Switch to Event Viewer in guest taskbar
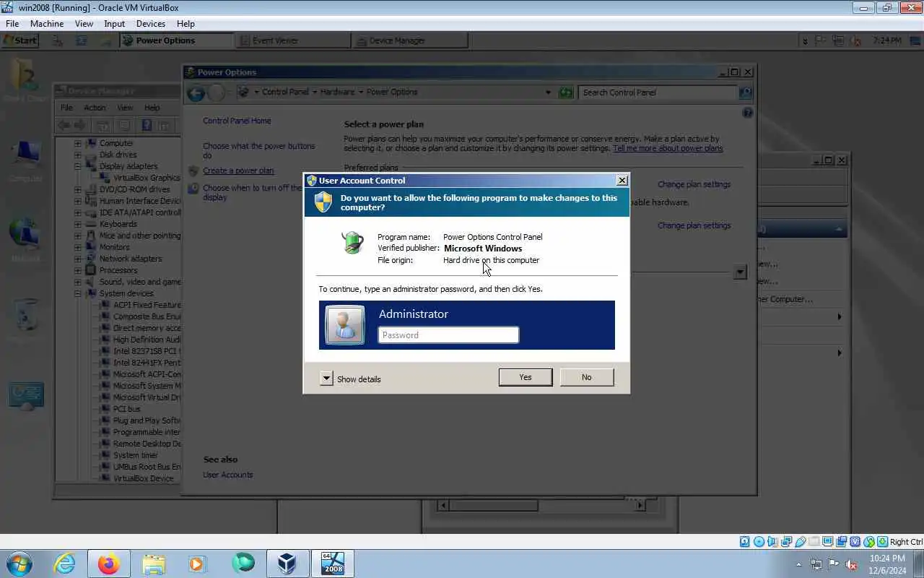Viewport: 924px width, 578px height. [x=292, y=40]
